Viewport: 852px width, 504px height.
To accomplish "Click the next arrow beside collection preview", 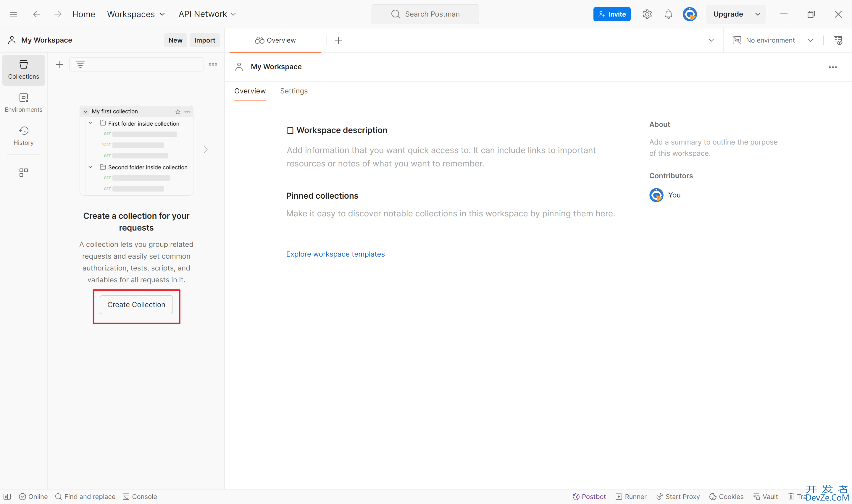I will click(205, 150).
